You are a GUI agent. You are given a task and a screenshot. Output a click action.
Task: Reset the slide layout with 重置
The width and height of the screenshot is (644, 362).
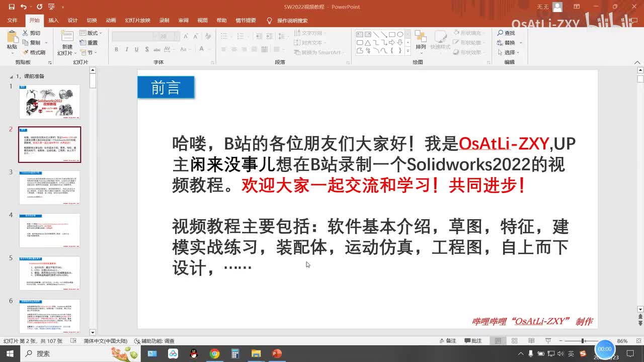[x=89, y=43]
